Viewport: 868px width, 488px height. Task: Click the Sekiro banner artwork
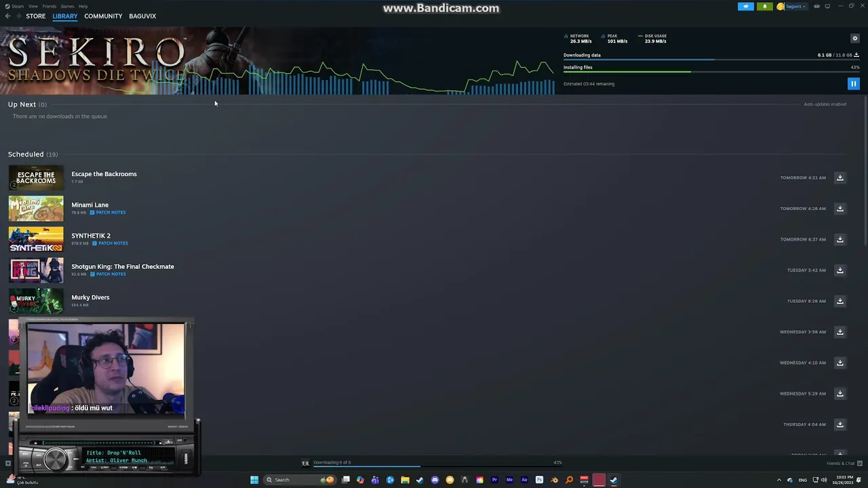click(x=278, y=60)
